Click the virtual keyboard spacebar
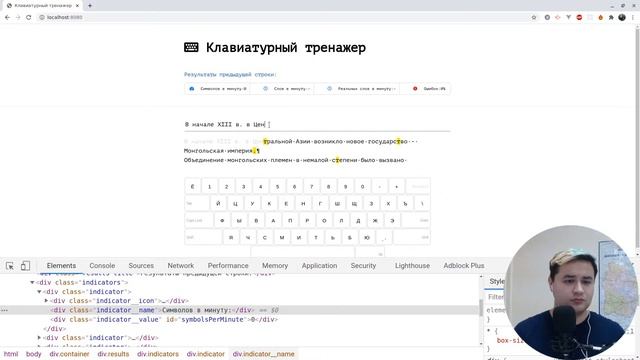The image size is (640, 360). tap(303, 252)
